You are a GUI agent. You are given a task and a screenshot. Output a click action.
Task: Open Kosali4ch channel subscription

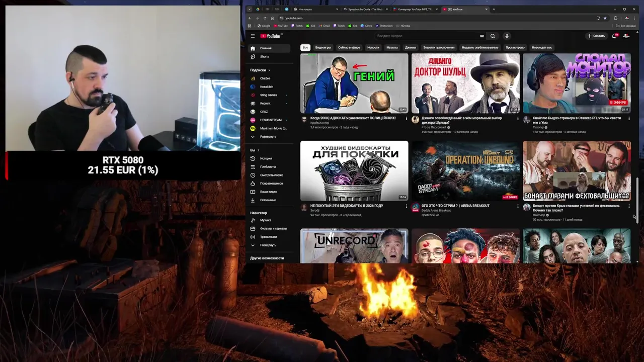pos(270,87)
